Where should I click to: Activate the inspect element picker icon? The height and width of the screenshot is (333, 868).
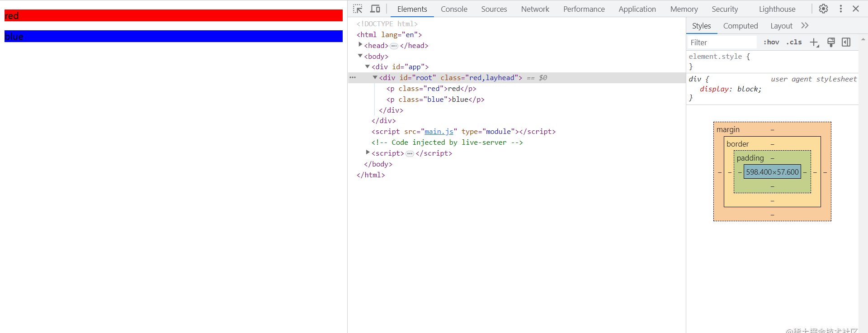coord(358,9)
